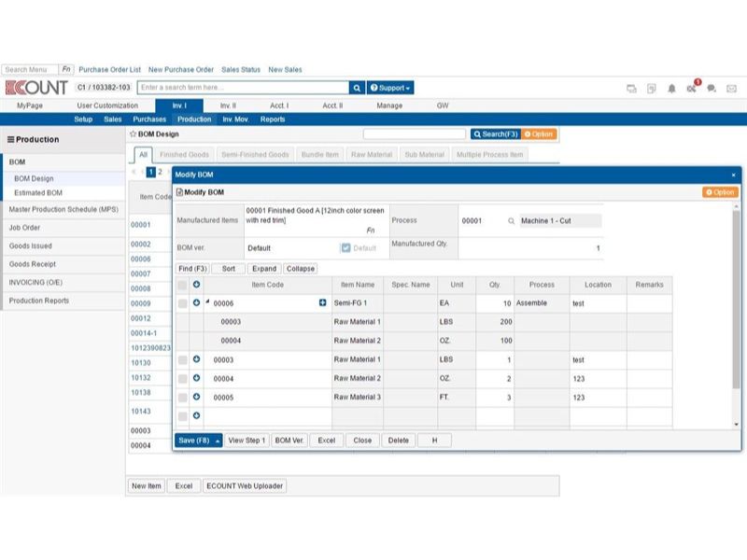Toggle the Default BOM version checkbox
This screenshot has height=560, width=747.
coord(345,247)
